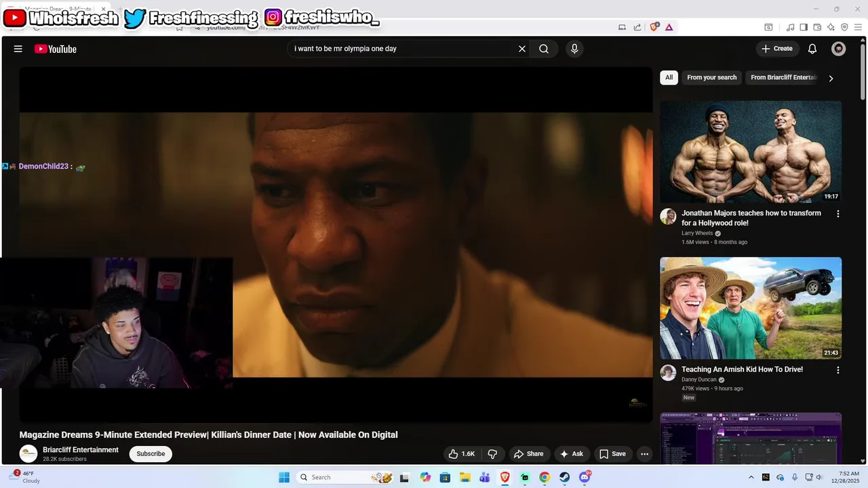This screenshot has width=868, height=488.
Task: Show next filter chips arrow
Action: pos(831,78)
